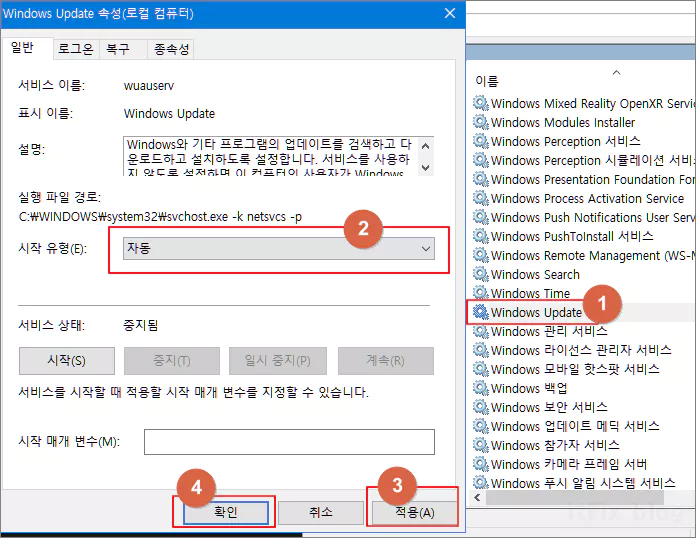
Task: Click services list horizontal scrollbar left arrow
Action: [477, 498]
